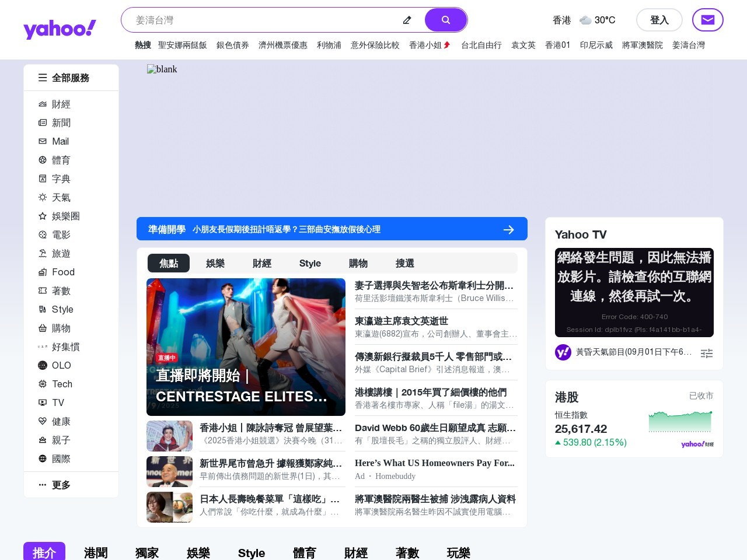Switch to the 娛樂 news tab
747x560 pixels.
pos(215,263)
